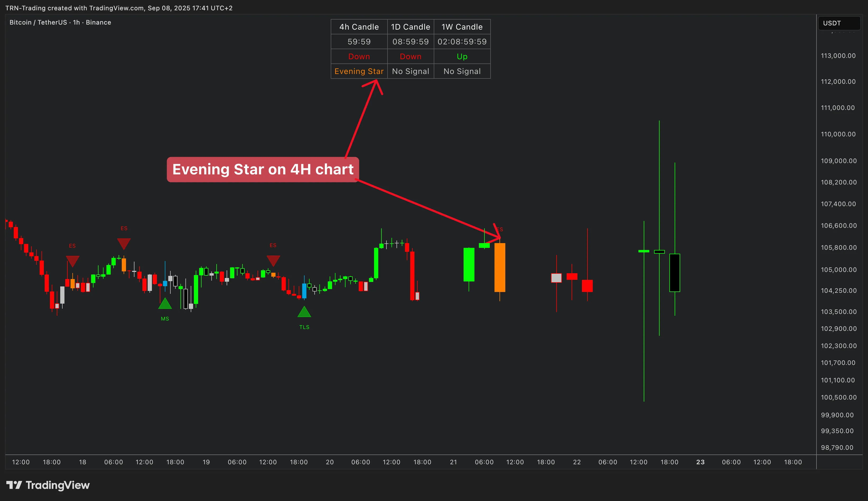Switch to the 1W Candle column
This screenshot has height=501, width=868.
(462, 26)
